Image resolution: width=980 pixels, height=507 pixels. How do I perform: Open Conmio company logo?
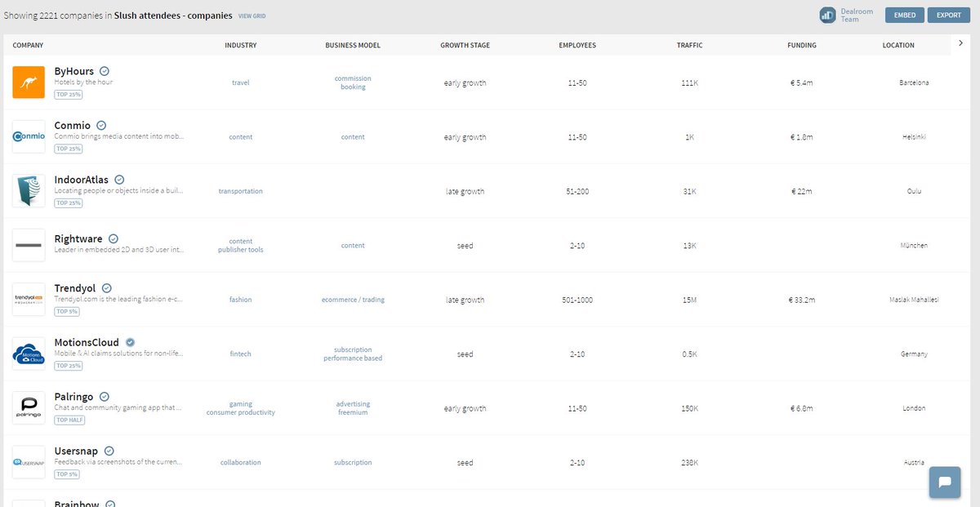tap(29, 136)
